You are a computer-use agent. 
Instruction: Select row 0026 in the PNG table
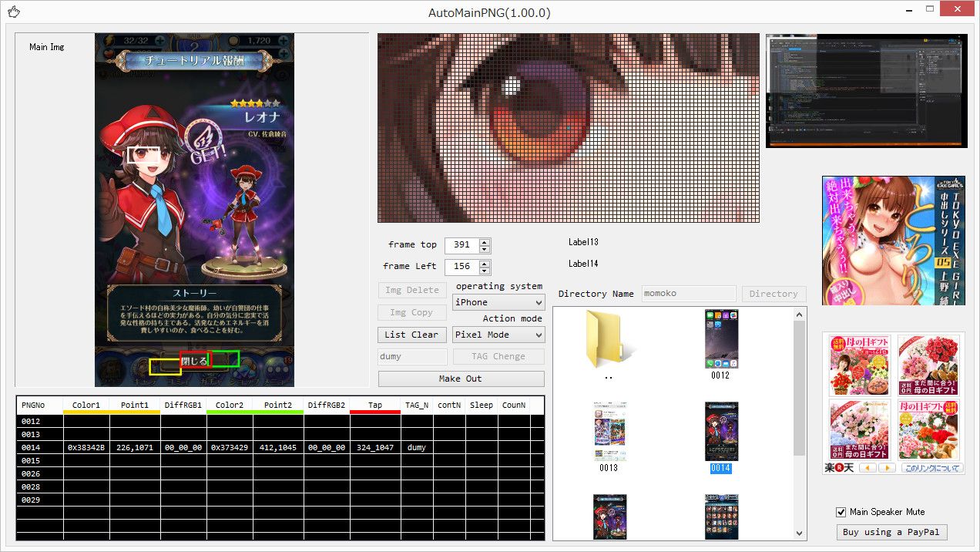[x=280, y=474]
